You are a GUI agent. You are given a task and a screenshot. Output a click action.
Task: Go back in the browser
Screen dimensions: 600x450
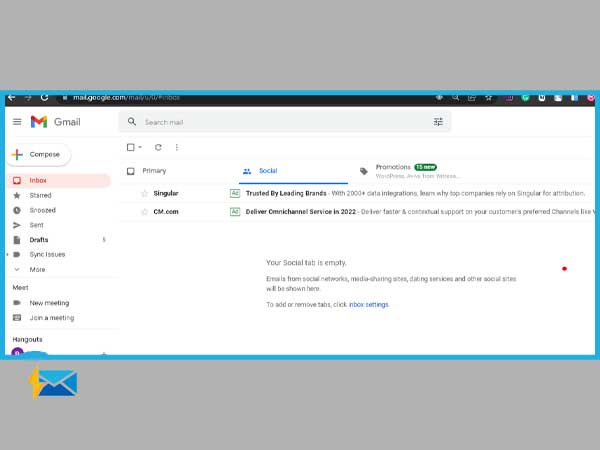point(11,98)
